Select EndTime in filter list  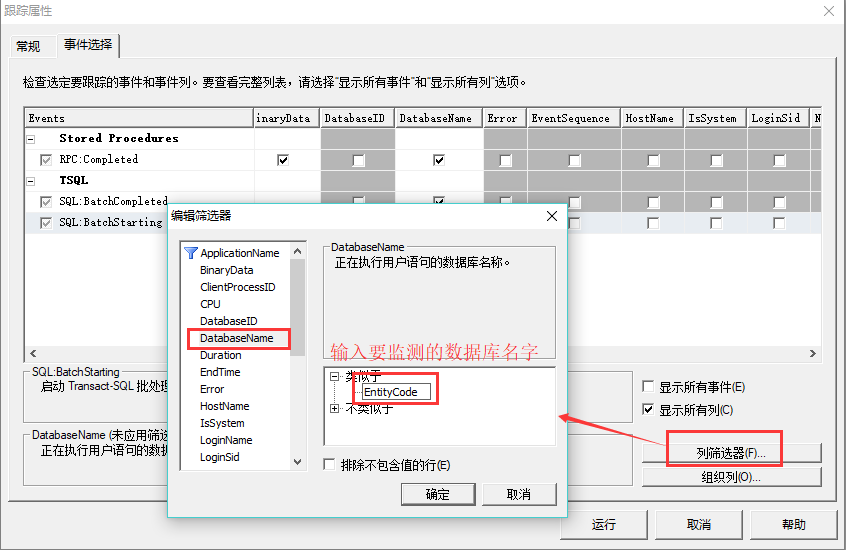point(220,372)
